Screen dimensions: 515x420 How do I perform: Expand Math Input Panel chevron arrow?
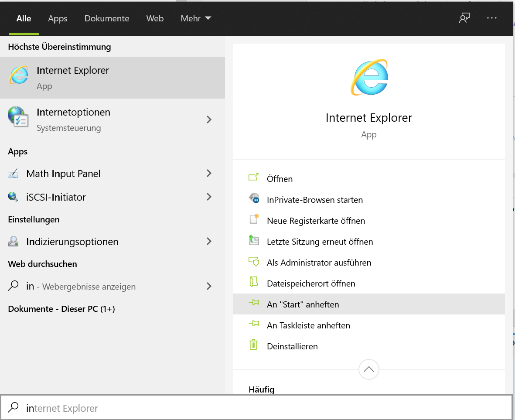click(x=209, y=173)
